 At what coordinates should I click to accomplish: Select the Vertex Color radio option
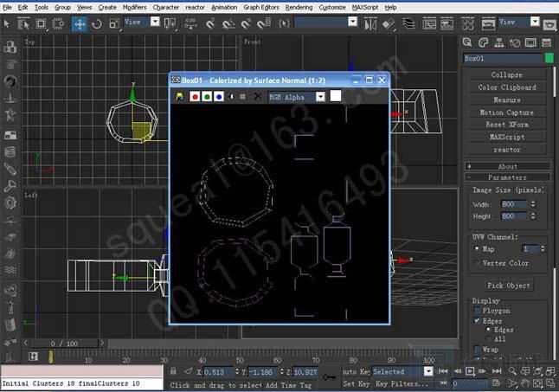(477, 263)
